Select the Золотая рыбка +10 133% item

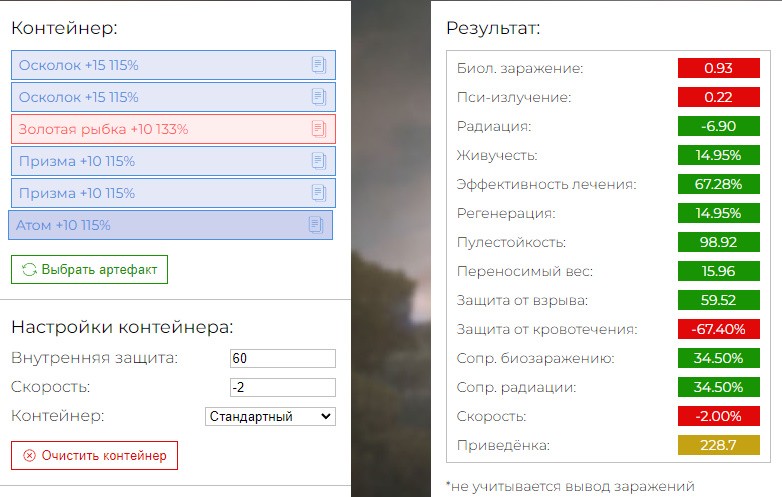(x=173, y=129)
